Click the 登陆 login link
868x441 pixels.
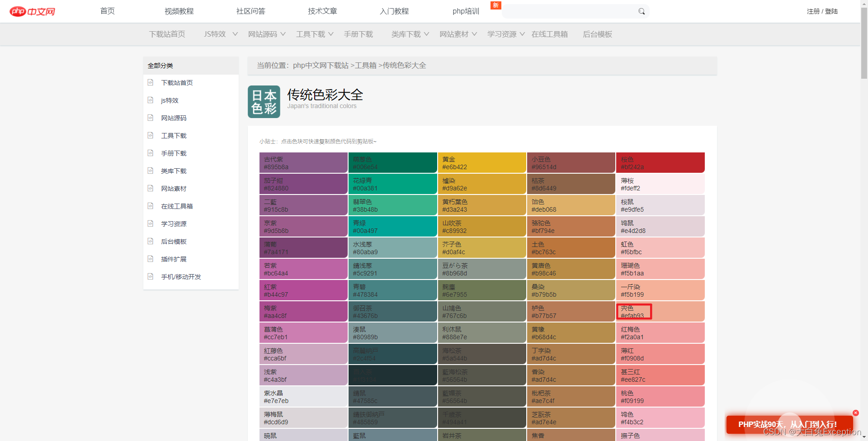coord(831,11)
